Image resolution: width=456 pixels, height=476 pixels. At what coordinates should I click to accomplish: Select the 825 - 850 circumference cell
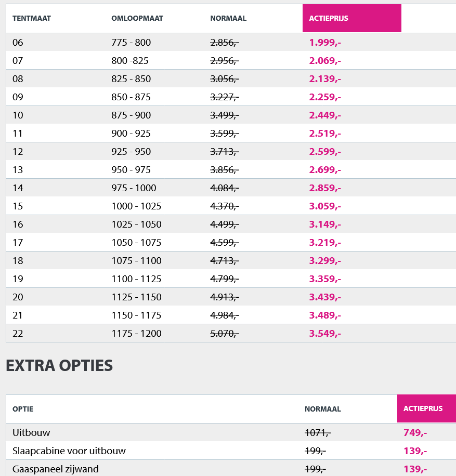click(131, 79)
